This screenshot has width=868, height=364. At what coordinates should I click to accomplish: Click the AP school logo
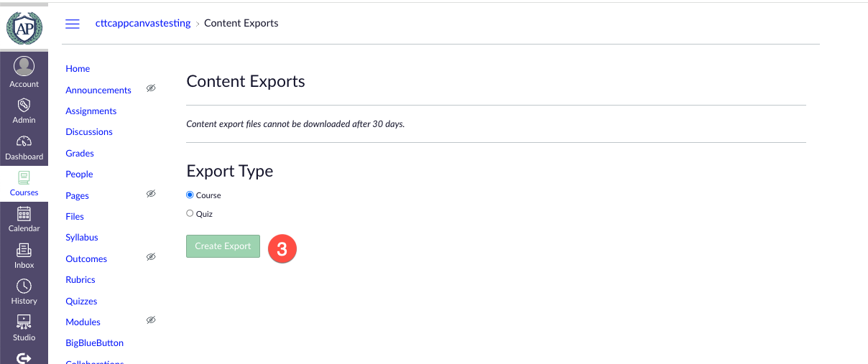point(24,26)
